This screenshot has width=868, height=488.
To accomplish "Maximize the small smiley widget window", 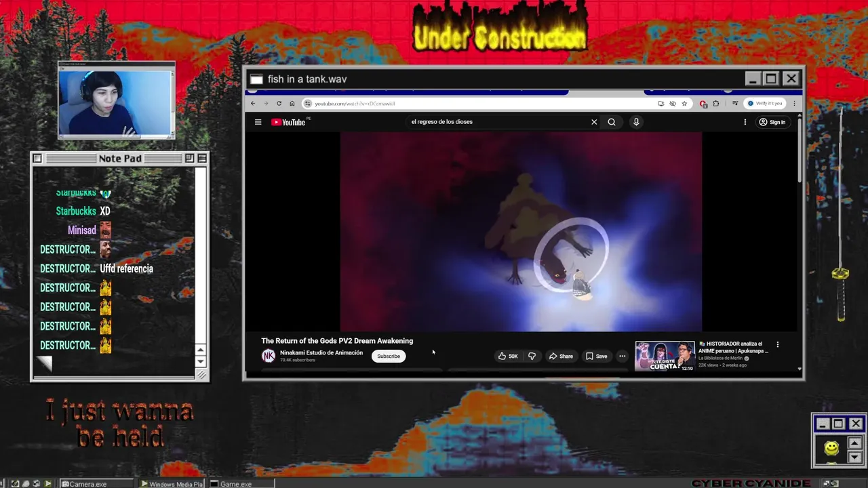I will [x=839, y=424].
